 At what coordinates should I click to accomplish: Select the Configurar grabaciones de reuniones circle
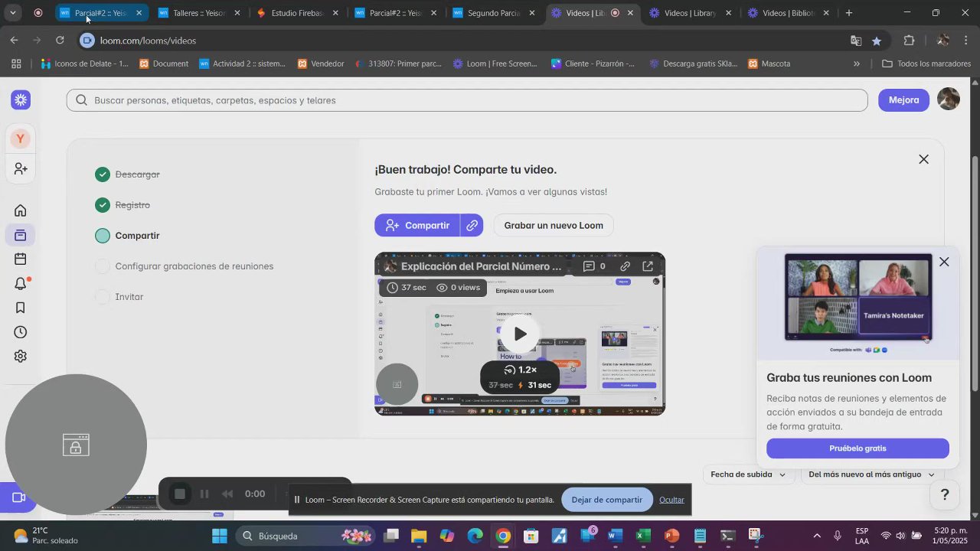103,266
